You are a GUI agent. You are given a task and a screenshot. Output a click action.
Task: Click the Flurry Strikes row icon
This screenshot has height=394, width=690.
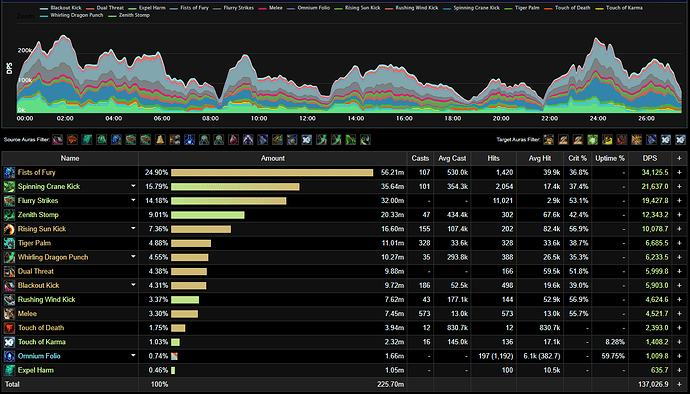(9, 201)
